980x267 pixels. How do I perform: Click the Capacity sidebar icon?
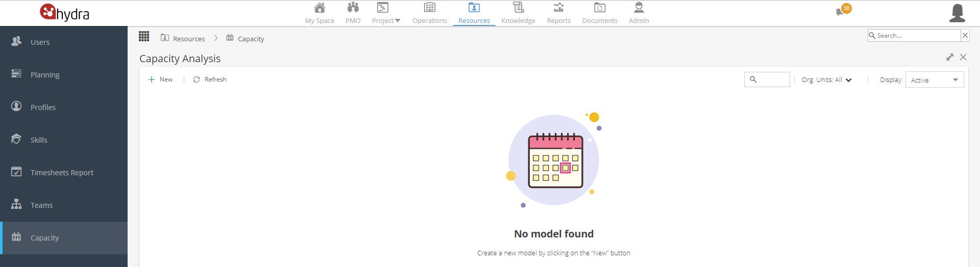pos(16,237)
